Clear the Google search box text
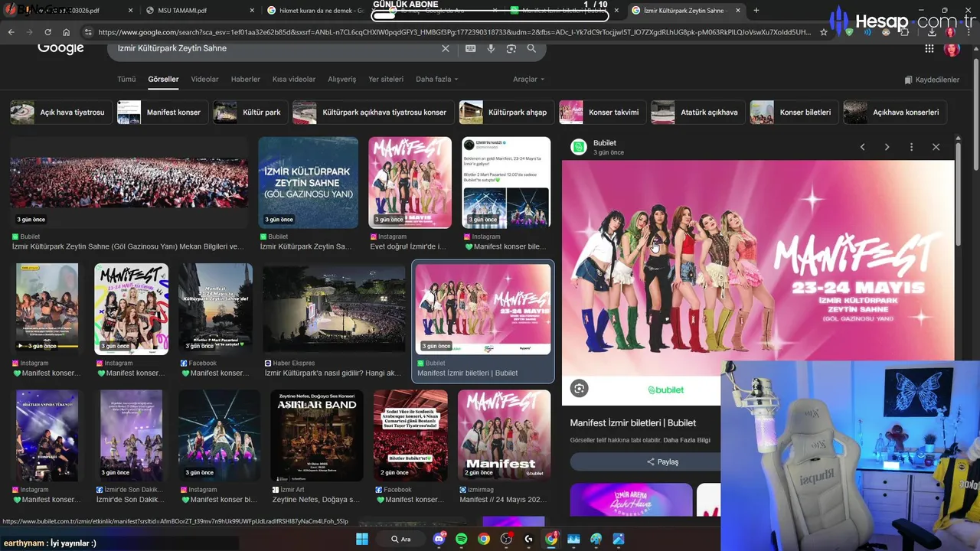The image size is (980, 551). pyautogui.click(x=446, y=48)
